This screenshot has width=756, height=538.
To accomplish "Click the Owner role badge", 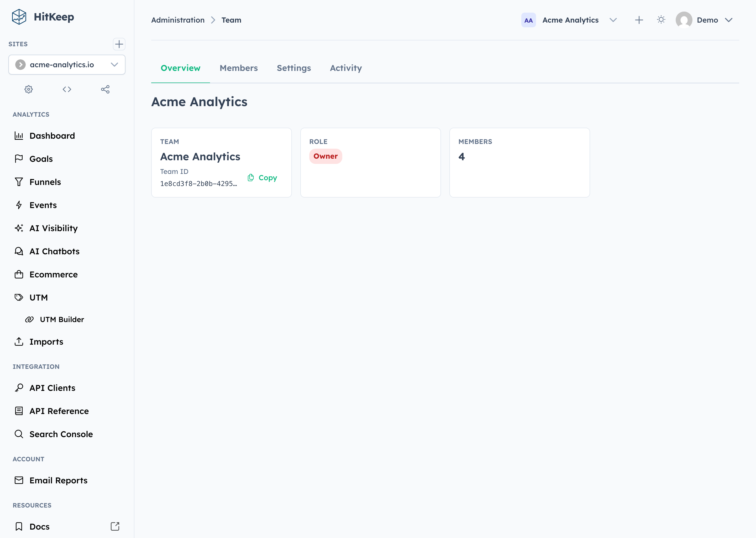I will (325, 156).
